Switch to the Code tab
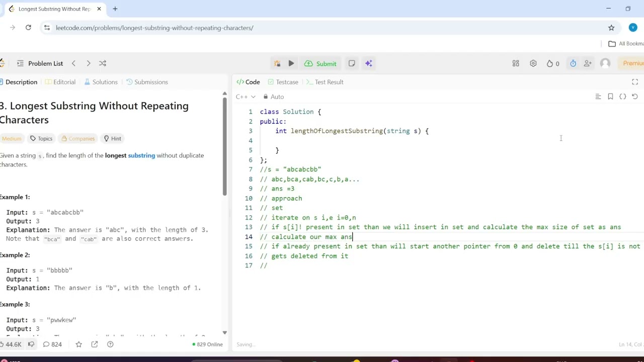This screenshot has width=644, height=362. (x=248, y=82)
